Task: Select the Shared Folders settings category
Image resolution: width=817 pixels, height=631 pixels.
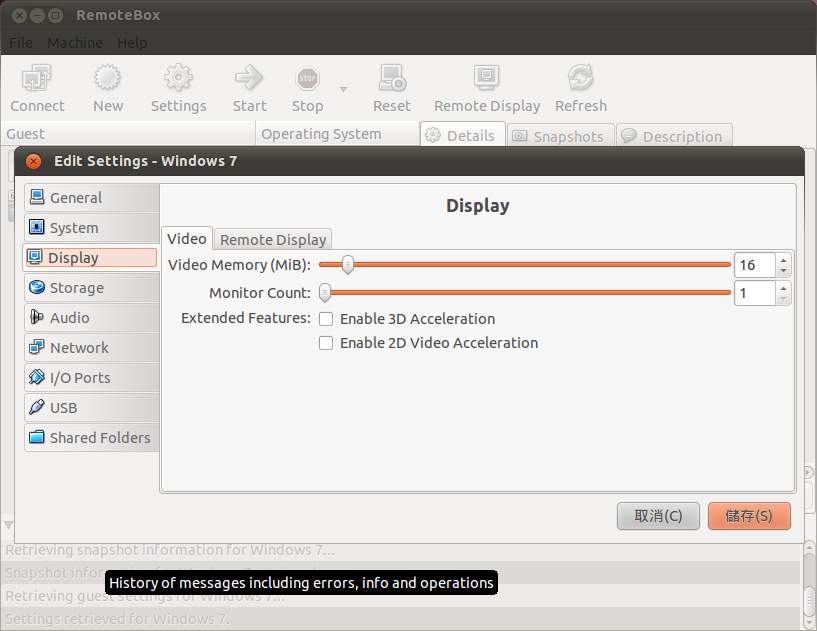Action: (x=92, y=438)
